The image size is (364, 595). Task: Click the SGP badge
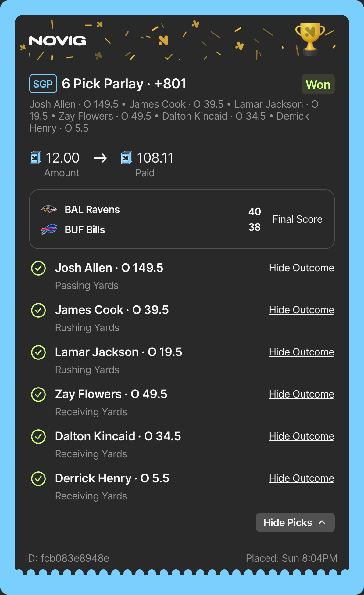point(43,84)
